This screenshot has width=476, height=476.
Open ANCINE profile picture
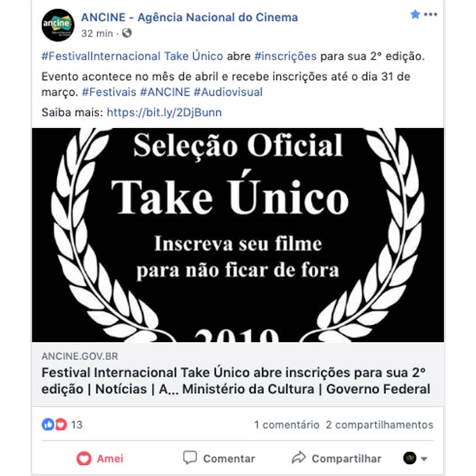click(x=58, y=25)
